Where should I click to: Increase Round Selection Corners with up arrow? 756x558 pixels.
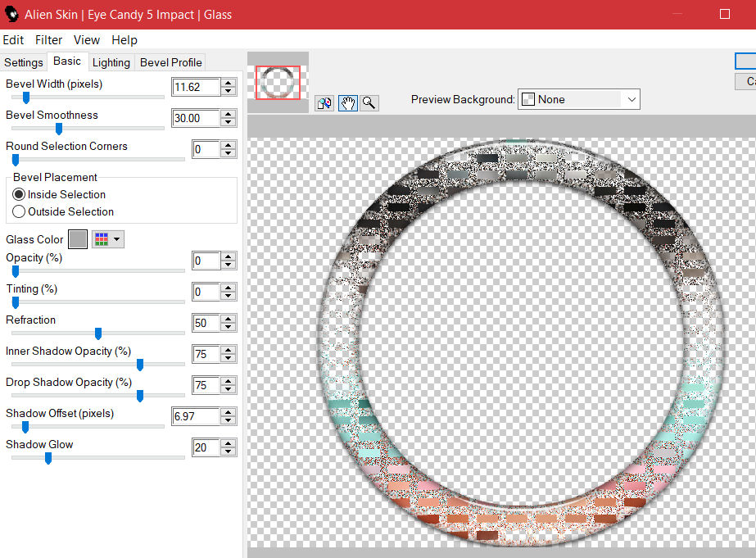(x=229, y=145)
